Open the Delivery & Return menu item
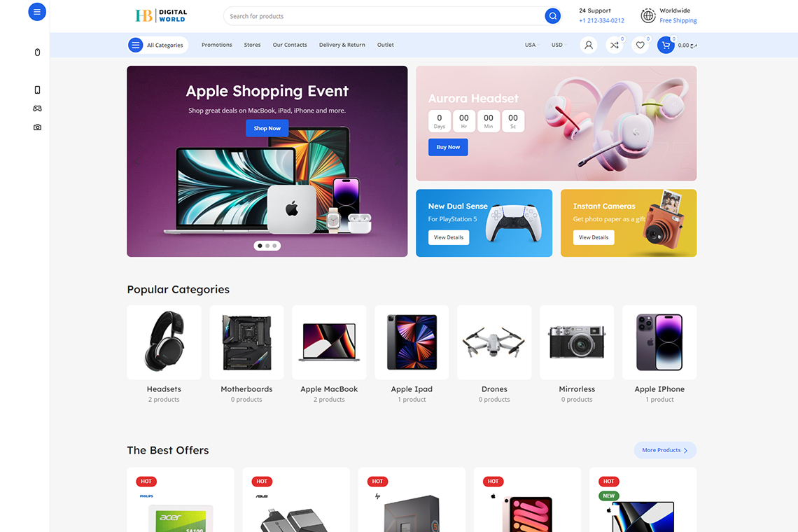798x532 pixels. pos(342,45)
